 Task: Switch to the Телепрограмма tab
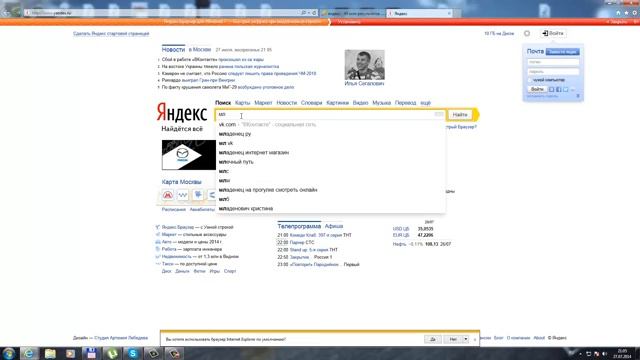pos(299,226)
